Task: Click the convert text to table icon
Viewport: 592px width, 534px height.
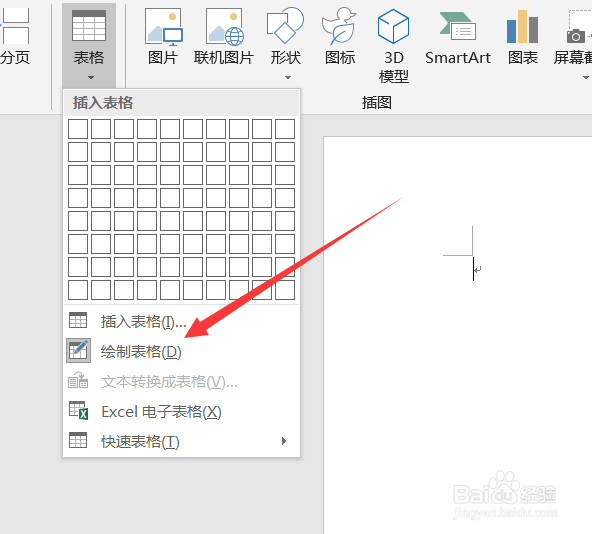Action: 78,380
